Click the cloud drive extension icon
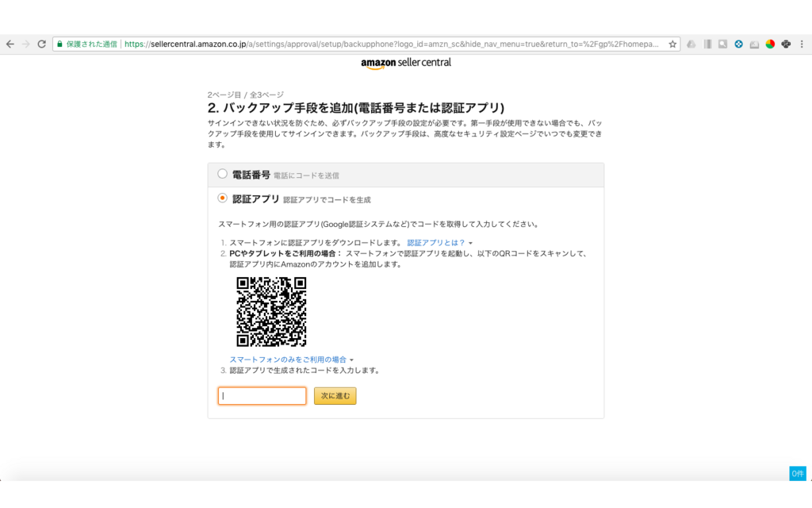 coord(691,44)
